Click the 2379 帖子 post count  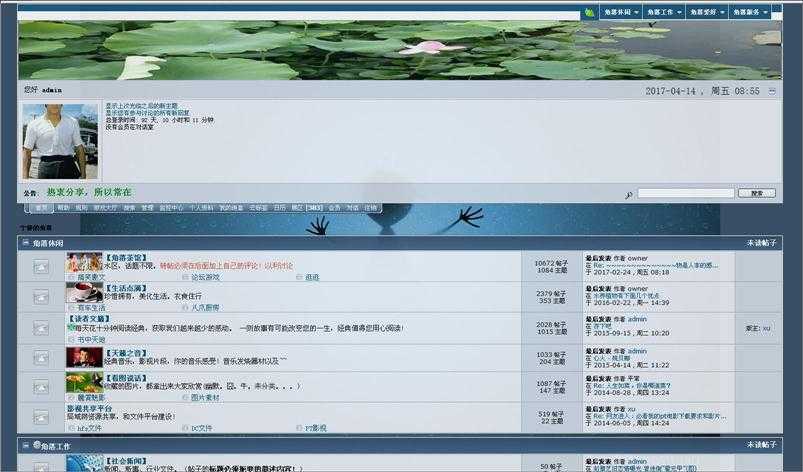[x=551, y=293]
